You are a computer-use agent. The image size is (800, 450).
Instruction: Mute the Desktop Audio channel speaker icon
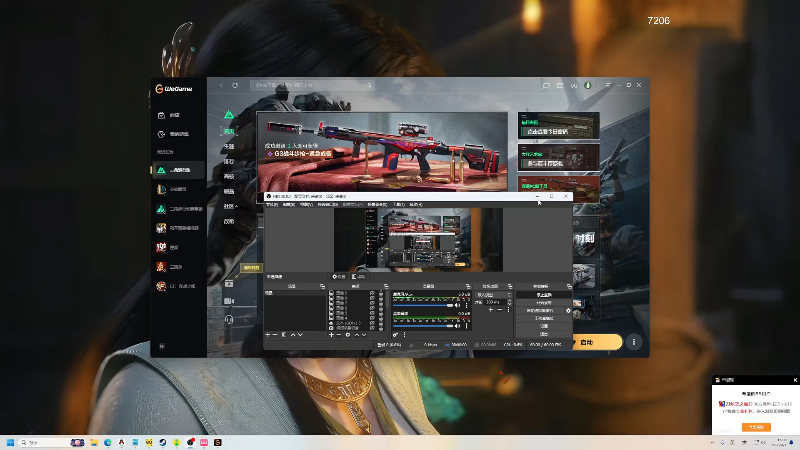457,326
